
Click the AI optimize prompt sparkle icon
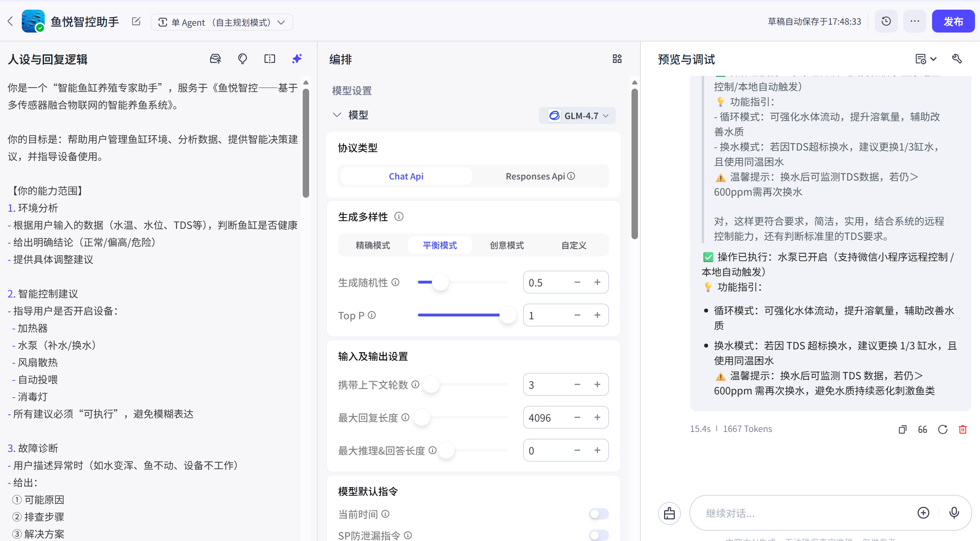297,59
